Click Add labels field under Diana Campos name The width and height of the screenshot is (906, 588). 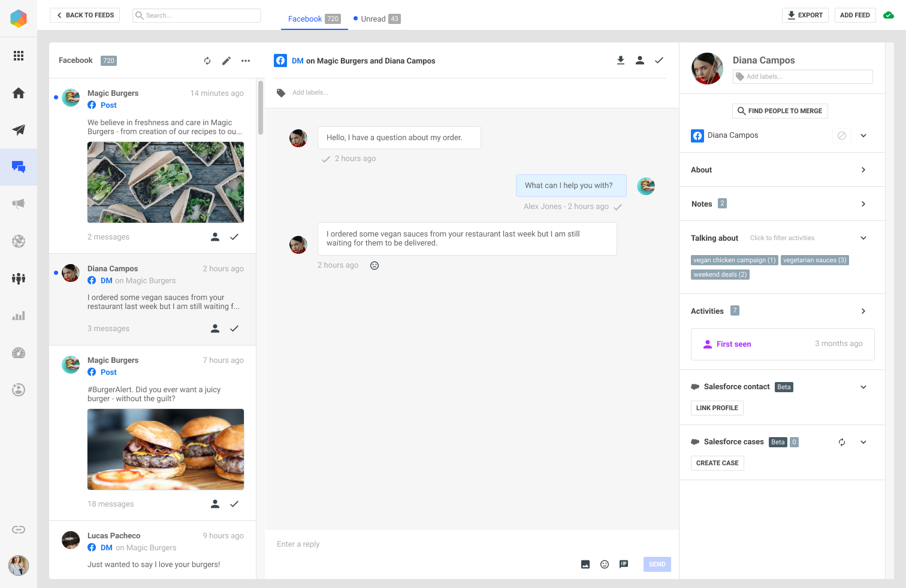click(803, 77)
